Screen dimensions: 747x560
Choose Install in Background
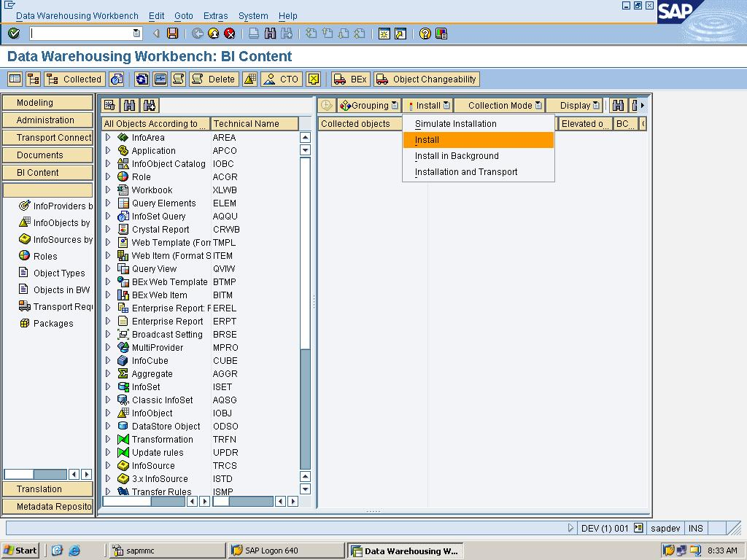click(479, 156)
